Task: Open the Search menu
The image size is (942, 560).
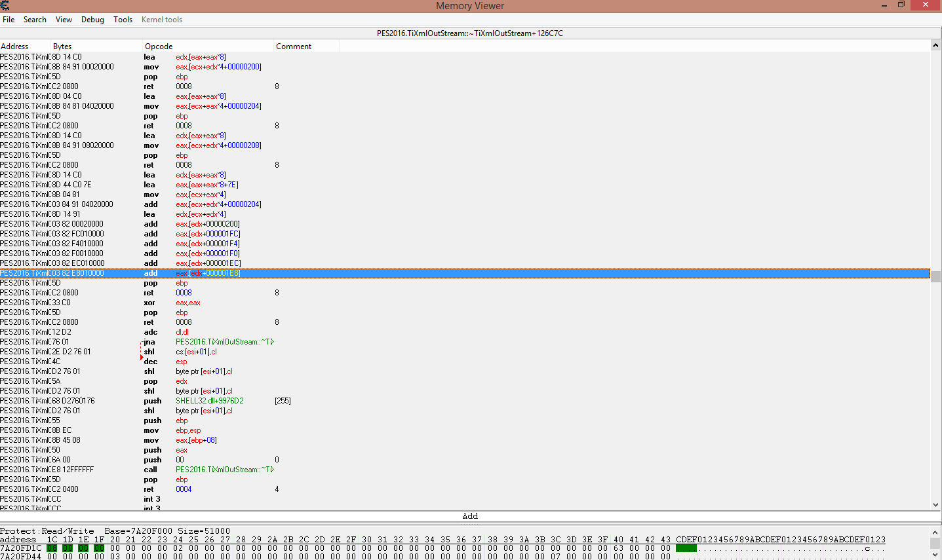Action: (x=35, y=20)
